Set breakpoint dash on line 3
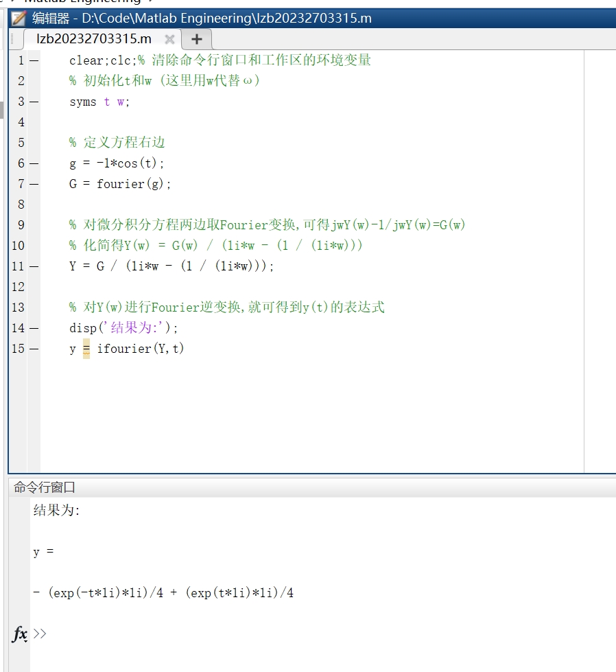Screen dimensions: 616x672 34,102
